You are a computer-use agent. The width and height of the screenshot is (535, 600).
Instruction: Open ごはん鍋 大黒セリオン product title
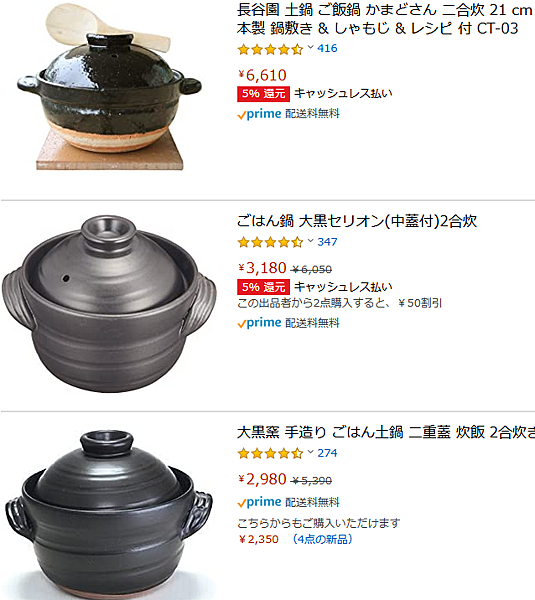(357, 221)
